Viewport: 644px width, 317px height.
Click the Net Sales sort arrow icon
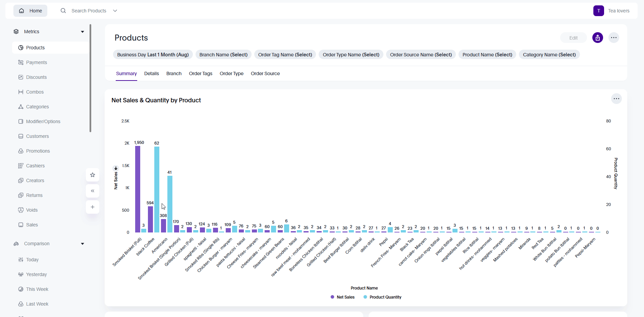tap(116, 168)
